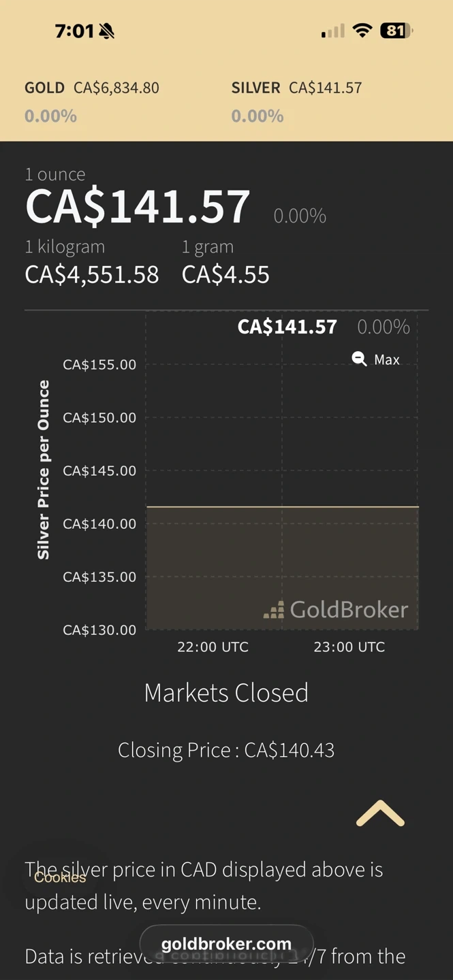Screen dimensions: 453x980
Task: Tap the Closing Price CA$140.43 text
Action: 226,750
